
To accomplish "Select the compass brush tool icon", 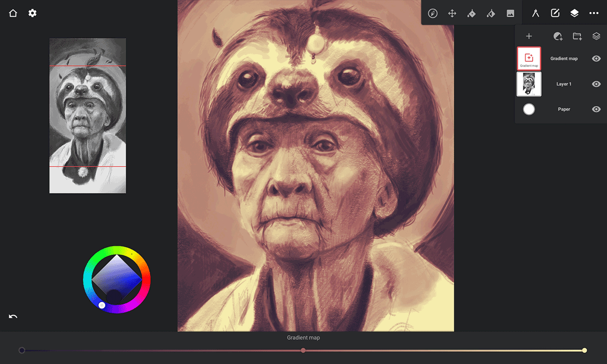I will coord(432,13).
